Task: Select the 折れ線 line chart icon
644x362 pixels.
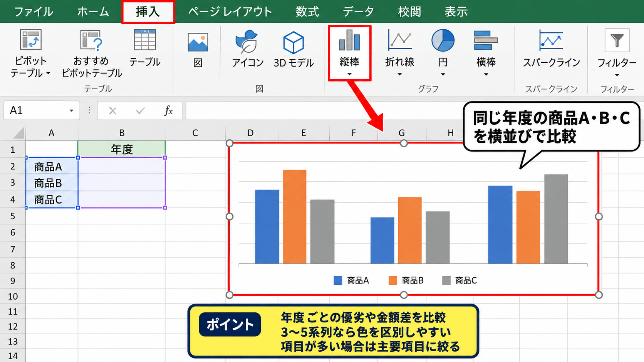Action: pyautogui.click(x=400, y=40)
